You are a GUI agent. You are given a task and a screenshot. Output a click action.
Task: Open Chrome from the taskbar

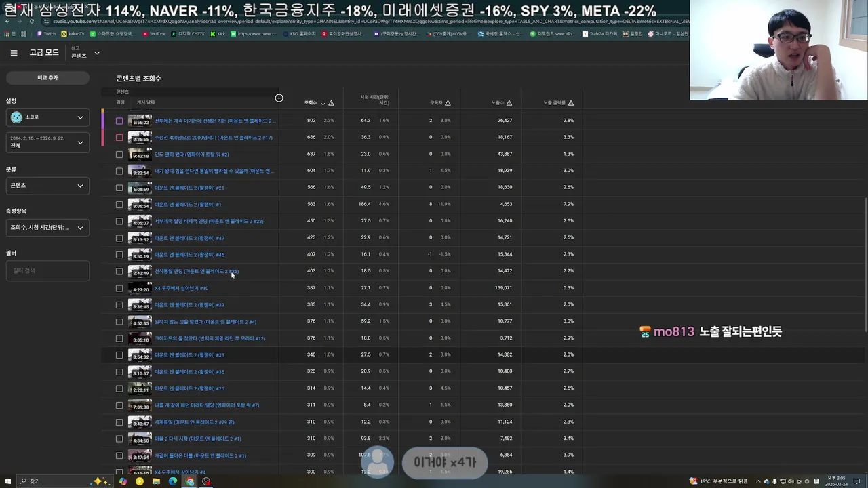point(190,481)
